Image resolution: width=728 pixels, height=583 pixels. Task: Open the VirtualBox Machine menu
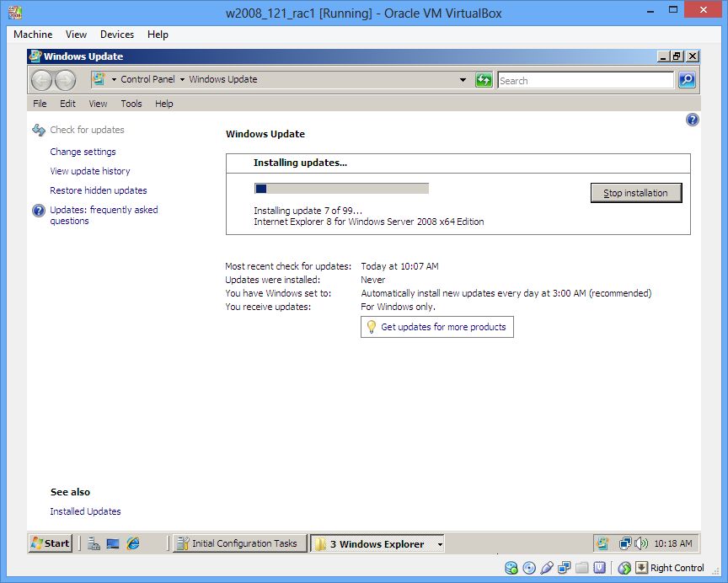[33, 35]
